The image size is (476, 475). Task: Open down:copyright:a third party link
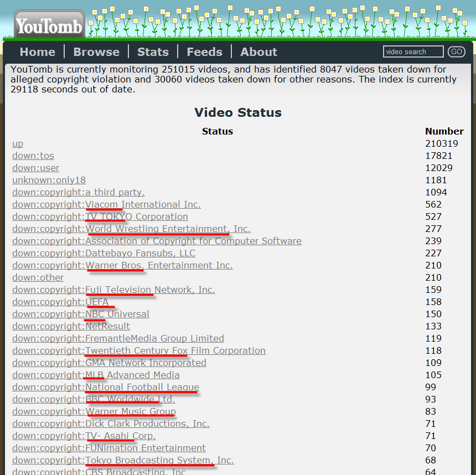[79, 192]
